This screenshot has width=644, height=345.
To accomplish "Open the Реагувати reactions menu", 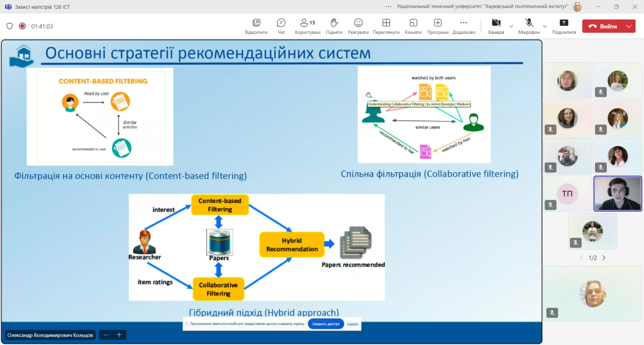I will pos(358,26).
